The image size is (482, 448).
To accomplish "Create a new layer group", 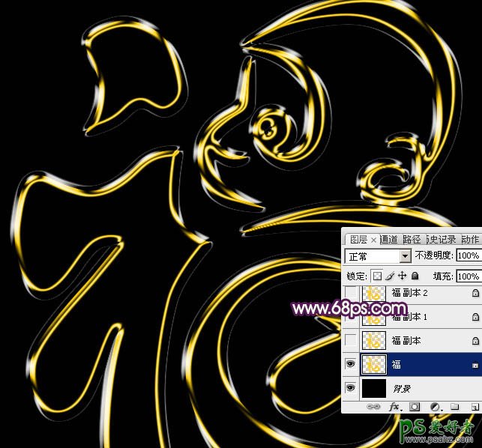I will [454, 406].
